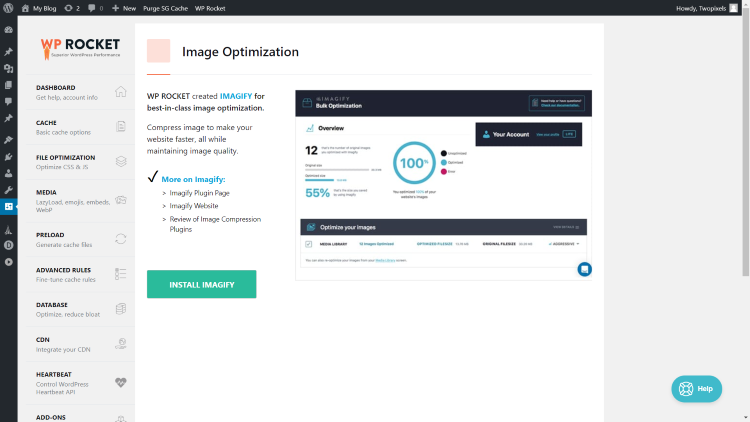Open the Help chat button
This screenshot has width=750, height=422.
pyautogui.click(x=696, y=389)
